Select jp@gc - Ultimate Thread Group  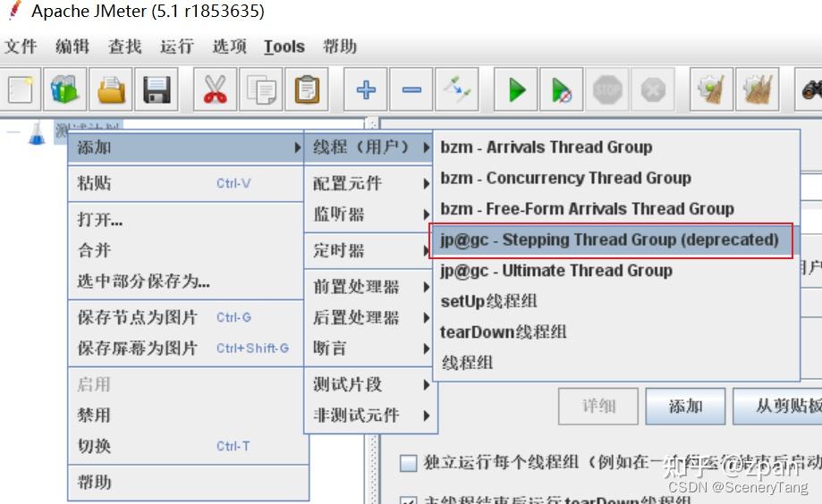[x=616, y=271]
